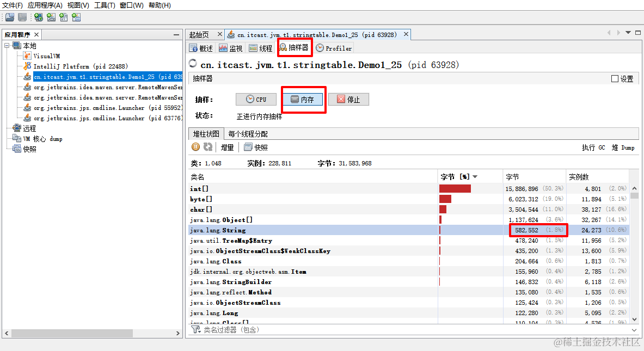Image resolution: width=644 pixels, height=351 pixels.
Task: Click the greyed-out Save floppy toolbar icon
Action: pyautogui.click(x=22, y=17)
